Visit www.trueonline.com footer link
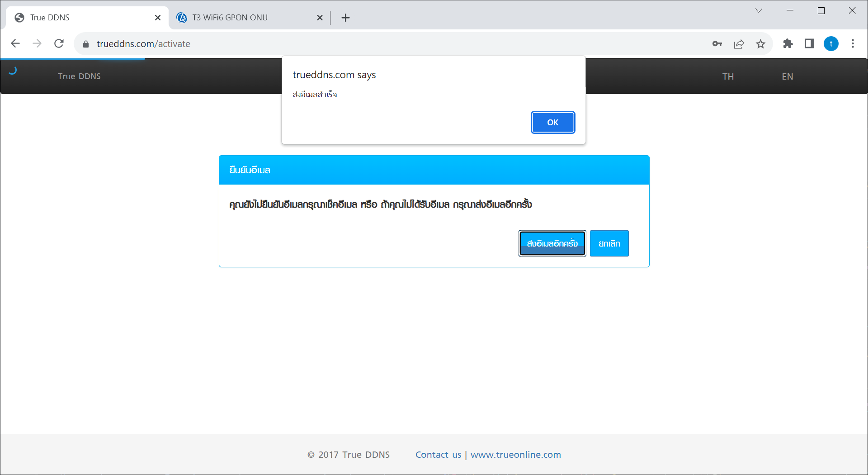Image resolution: width=868 pixels, height=475 pixels. (516, 455)
